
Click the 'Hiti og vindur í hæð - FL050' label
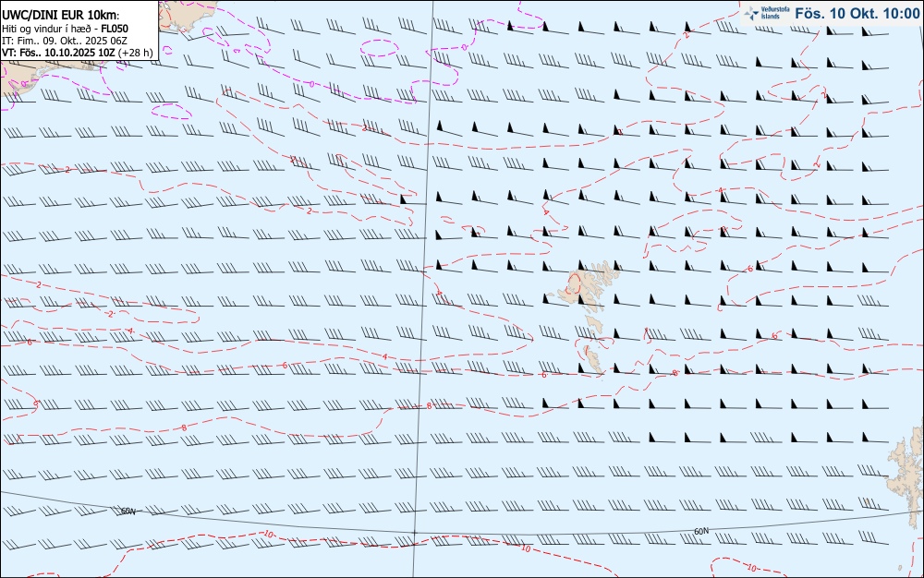pyautogui.click(x=65, y=29)
